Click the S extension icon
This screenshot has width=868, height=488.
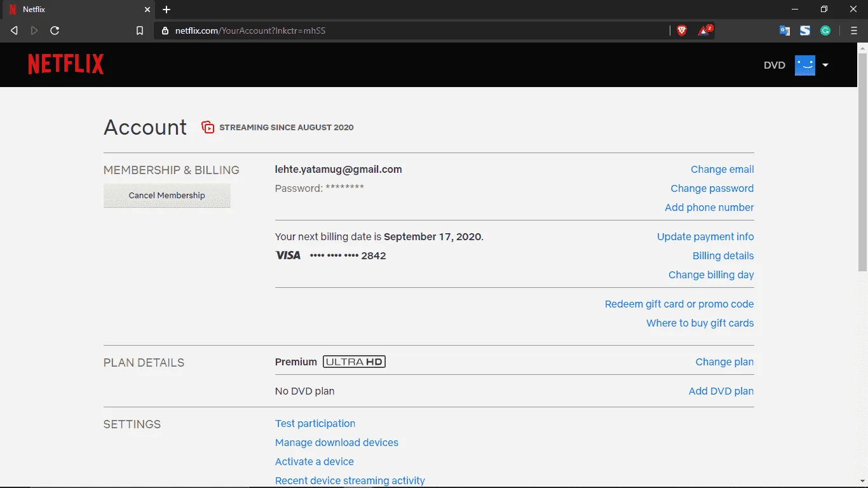click(x=805, y=30)
